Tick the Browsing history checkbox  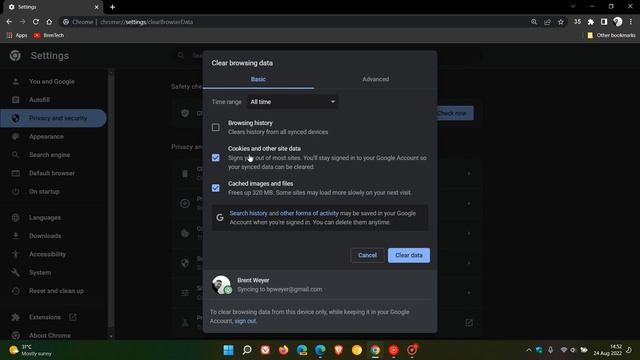[x=216, y=127]
